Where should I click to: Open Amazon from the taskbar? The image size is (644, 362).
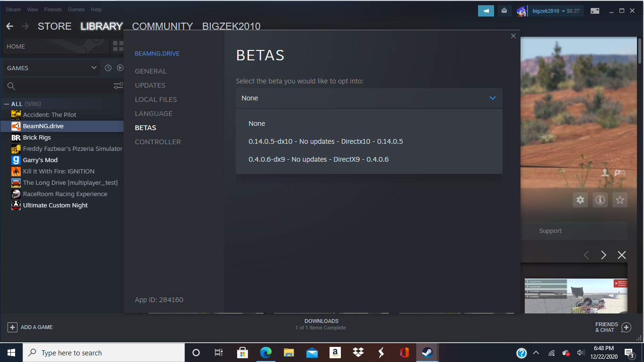coord(335,353)
